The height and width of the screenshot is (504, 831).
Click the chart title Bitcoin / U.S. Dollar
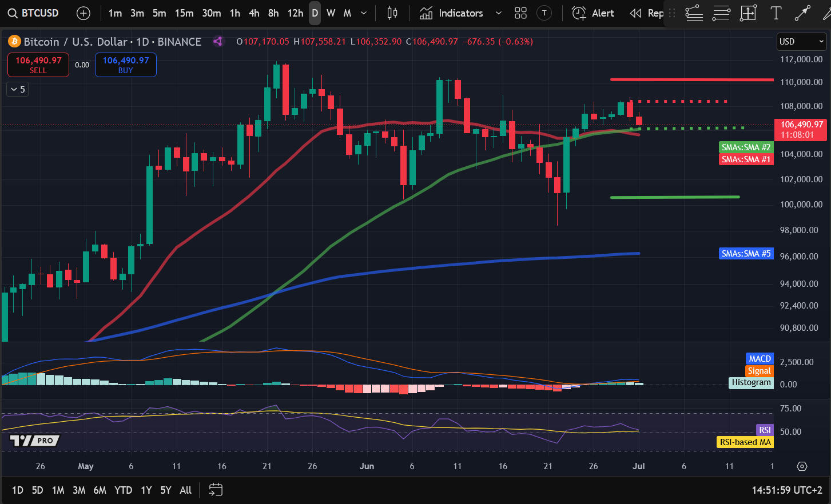[x=75, y=42]
